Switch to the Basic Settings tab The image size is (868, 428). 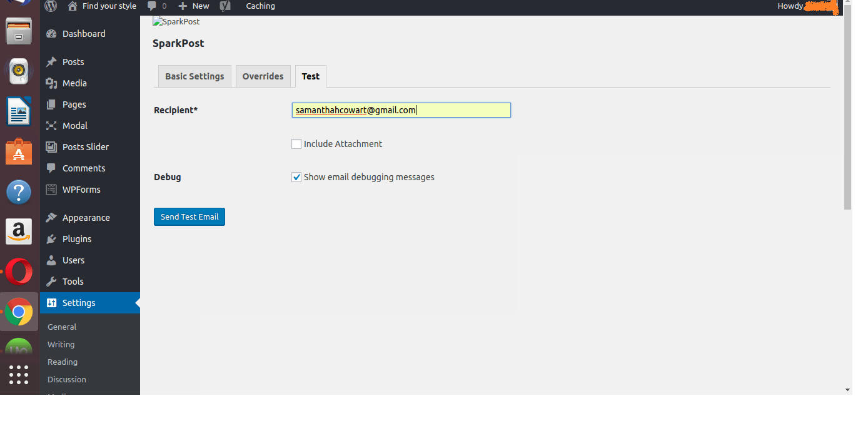coord(194,76)
